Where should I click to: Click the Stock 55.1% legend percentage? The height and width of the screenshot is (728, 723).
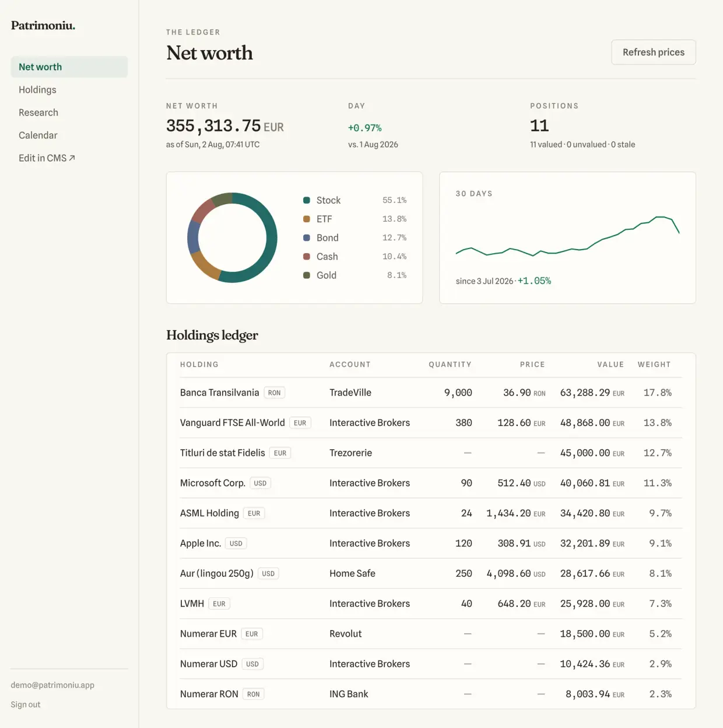pyautogui.click(x=394, y=200)
